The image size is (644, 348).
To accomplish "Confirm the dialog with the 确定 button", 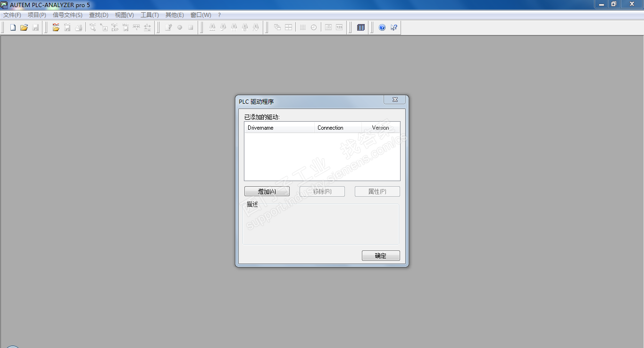I will tap(381, 256).
